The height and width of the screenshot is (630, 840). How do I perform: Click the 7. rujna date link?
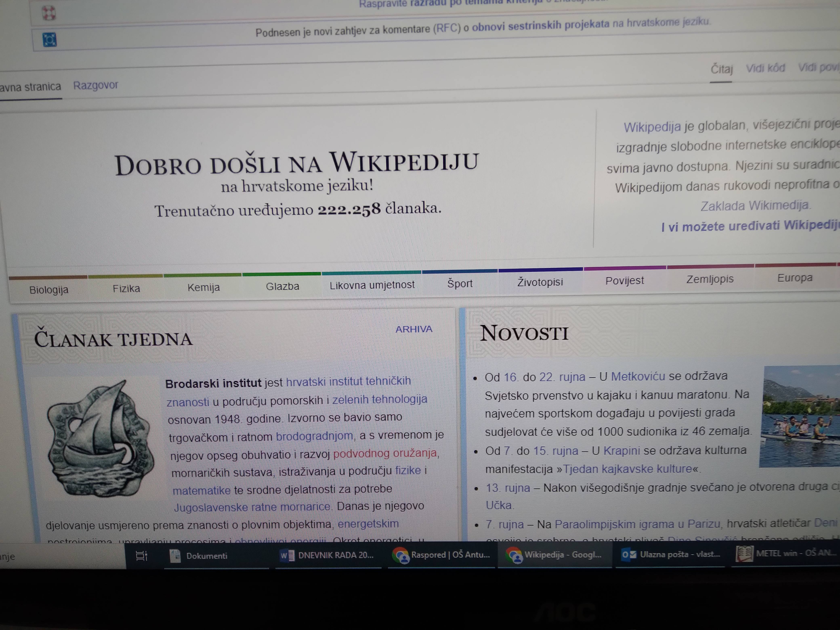pos(505,524)
